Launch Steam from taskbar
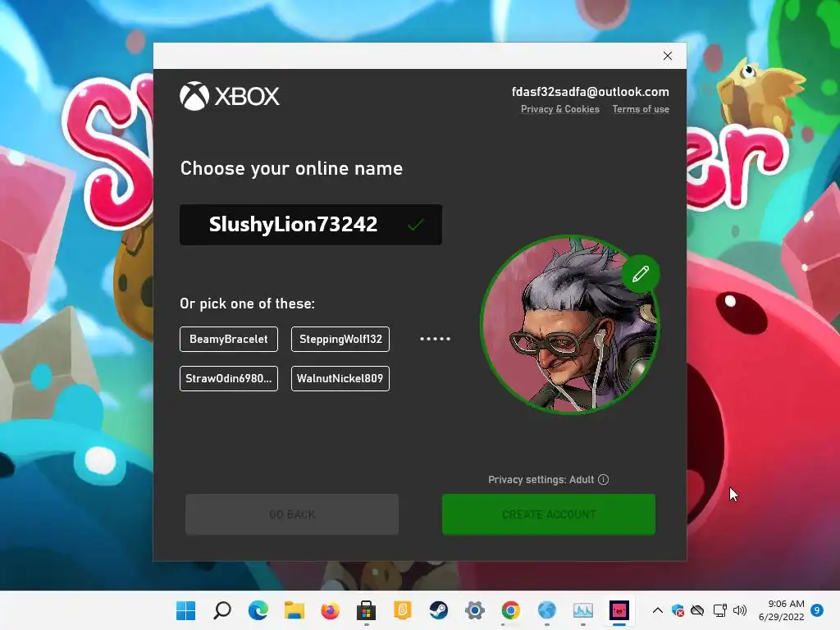Image resolution: width=840 pixels, height=630 pixels. [x=439, y=610]
